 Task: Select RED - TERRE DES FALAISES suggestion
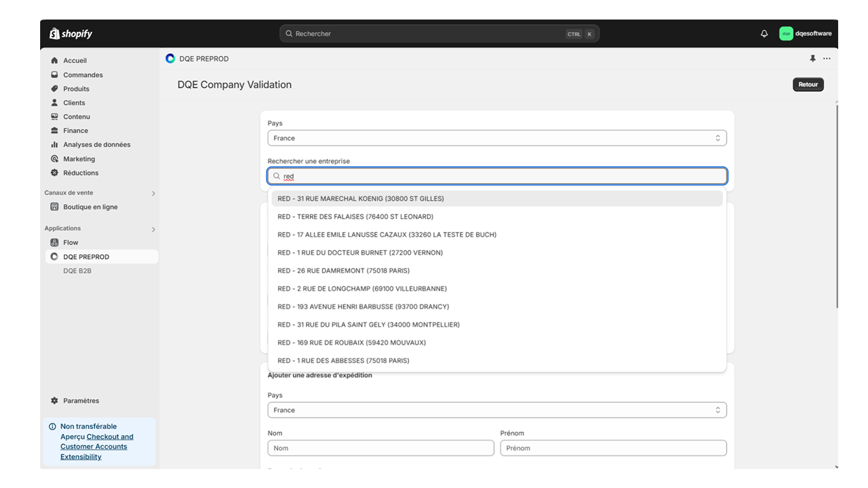[497, 216]
